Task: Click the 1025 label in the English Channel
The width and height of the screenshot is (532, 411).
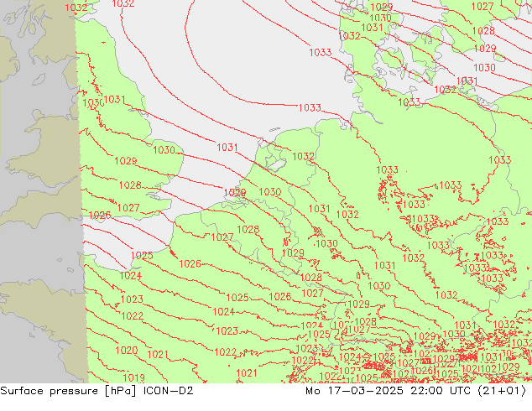Action: 142,255
